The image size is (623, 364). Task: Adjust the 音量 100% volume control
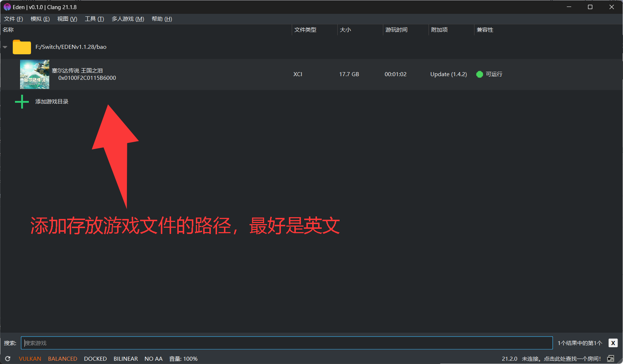[x=183, y=359]
